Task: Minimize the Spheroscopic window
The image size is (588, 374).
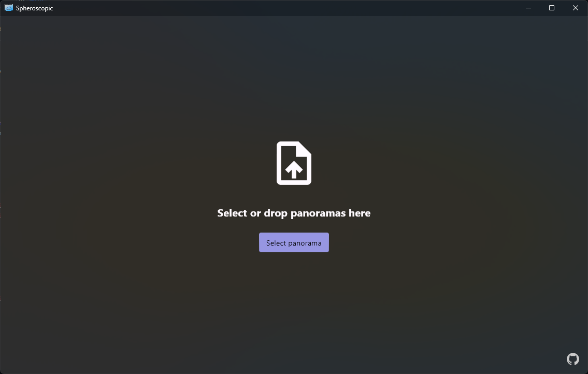Action: click(528, 8)
